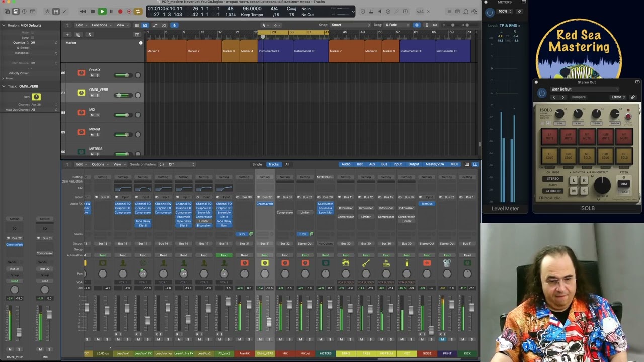Open the Drag X-Fade dropdown
Image resolution: width=644 pixels, height=362 pixels.
(x=397, y=25)
